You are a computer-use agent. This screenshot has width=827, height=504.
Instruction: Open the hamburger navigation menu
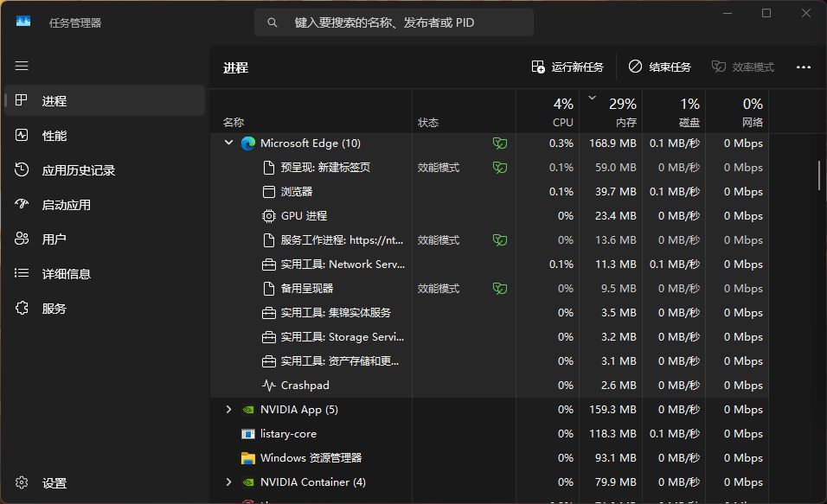coord(22,66)
